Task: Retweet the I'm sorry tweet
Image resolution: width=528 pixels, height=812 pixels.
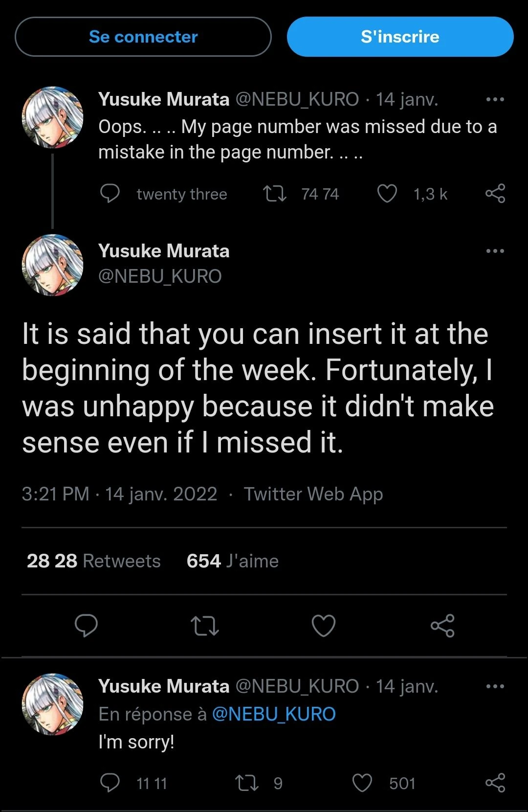Action: click(247, 783)
